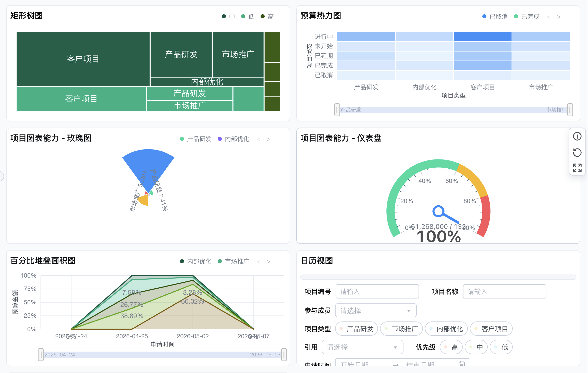This screenshot has height=373, width=588.
Task: Click area chart date slider left handle
Action: tap(41, 355)
